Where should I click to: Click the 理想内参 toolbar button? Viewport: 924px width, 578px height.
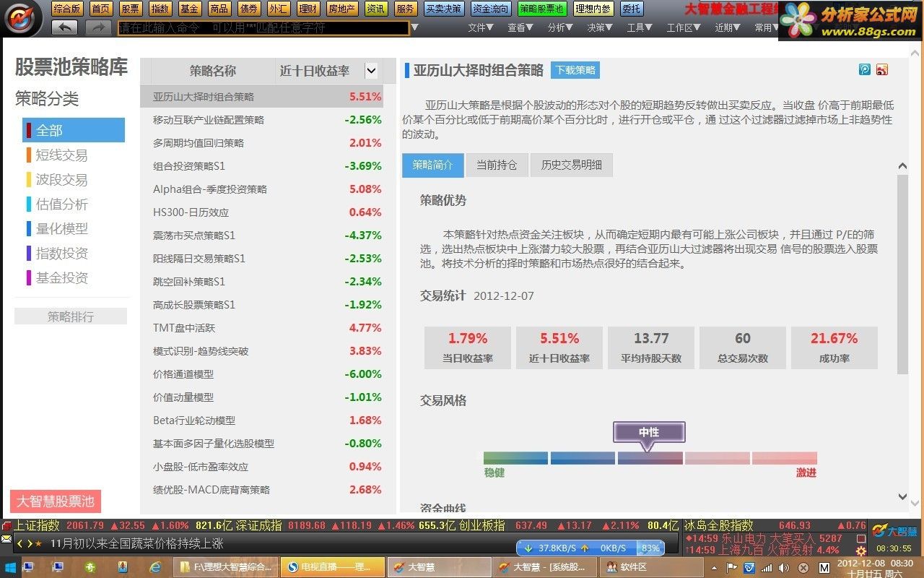pyautogui.click(x=593, y=9)
